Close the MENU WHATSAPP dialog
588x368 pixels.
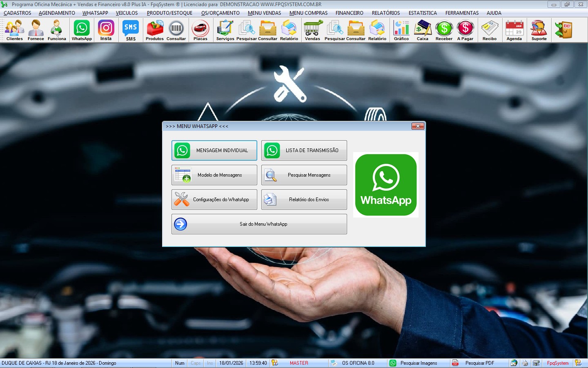[417, 126]
